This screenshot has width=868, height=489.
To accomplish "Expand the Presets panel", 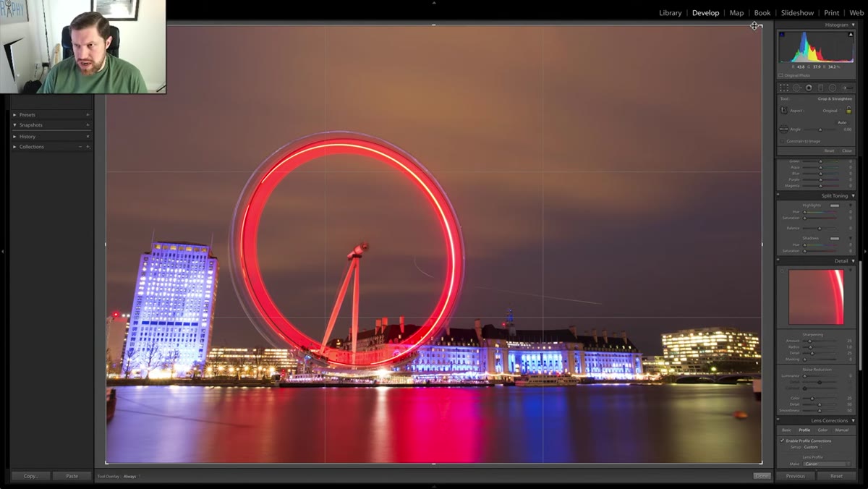I will tap(14, 114).
